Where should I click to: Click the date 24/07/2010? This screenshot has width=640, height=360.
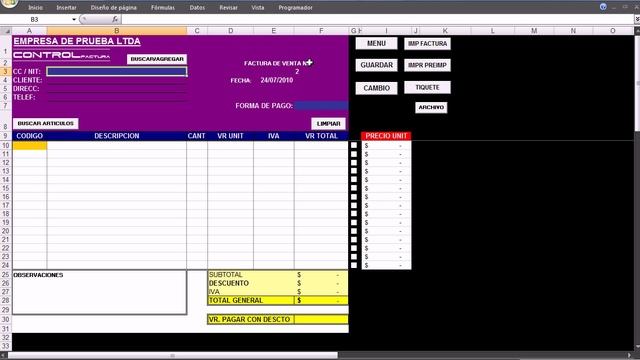[277, 80]
